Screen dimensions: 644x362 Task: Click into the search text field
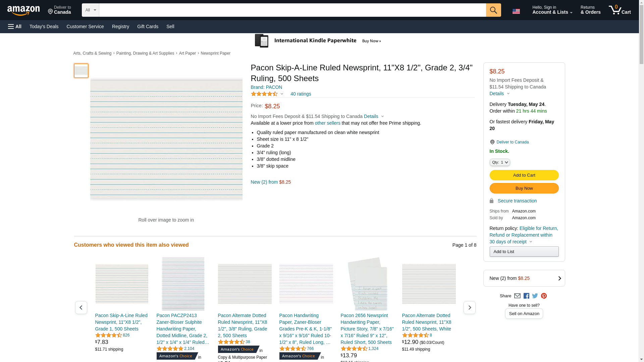coord(292,10)
